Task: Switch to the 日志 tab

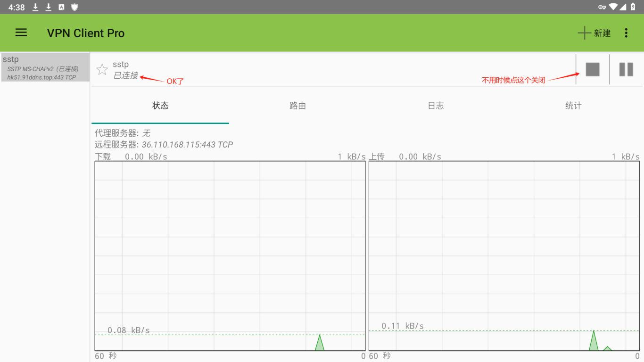Action: tap(436, 106)
